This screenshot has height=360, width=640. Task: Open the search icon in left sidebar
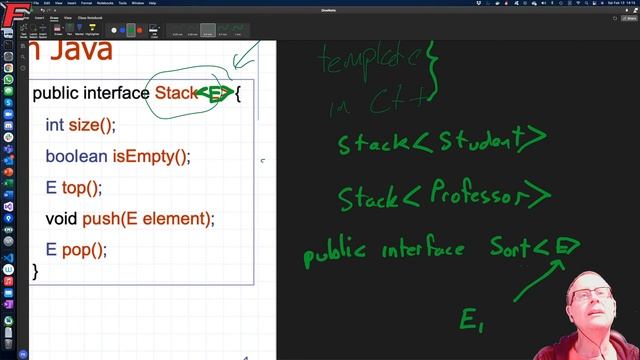[x=23, y=57]
